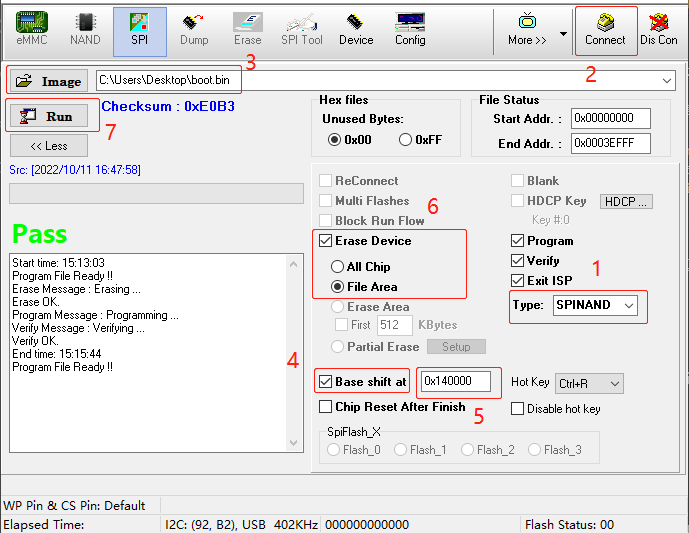This screenshot has height=533, width=689.
Task: Select 0xFF unused bytes option
Action: coord(405,140)
